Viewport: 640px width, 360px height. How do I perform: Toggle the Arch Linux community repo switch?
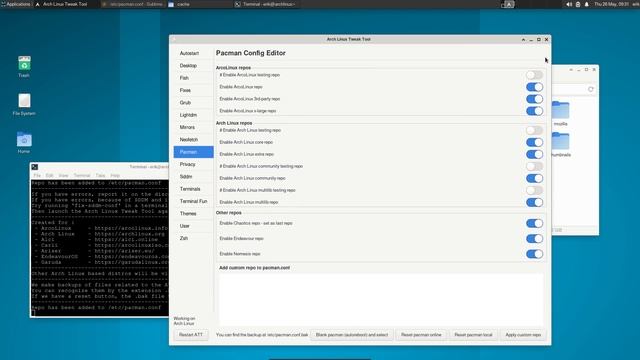tap(534, 178)
